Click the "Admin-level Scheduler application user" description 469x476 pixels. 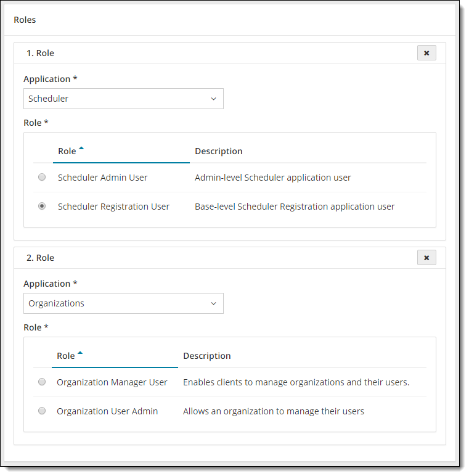pyautogui.click(x=273, y=178)
